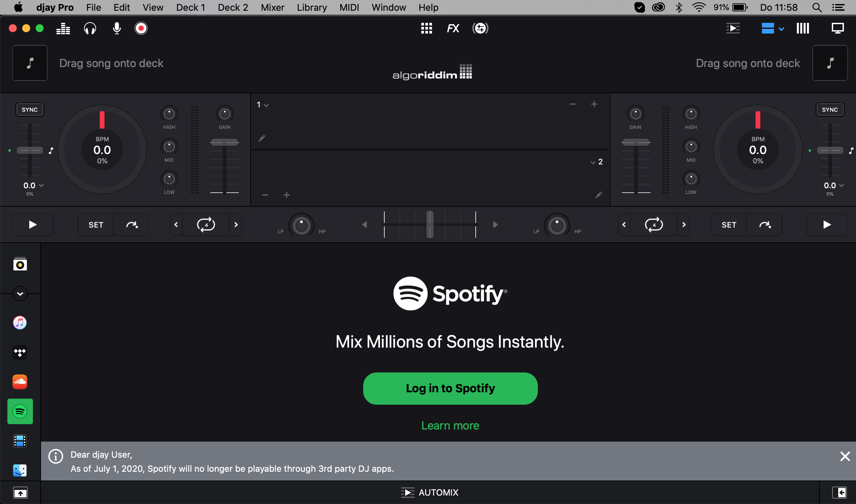Open the iTunes music library source
This screenshot has width=856, height=504.
pyautogui.click(x=20, y=323)
